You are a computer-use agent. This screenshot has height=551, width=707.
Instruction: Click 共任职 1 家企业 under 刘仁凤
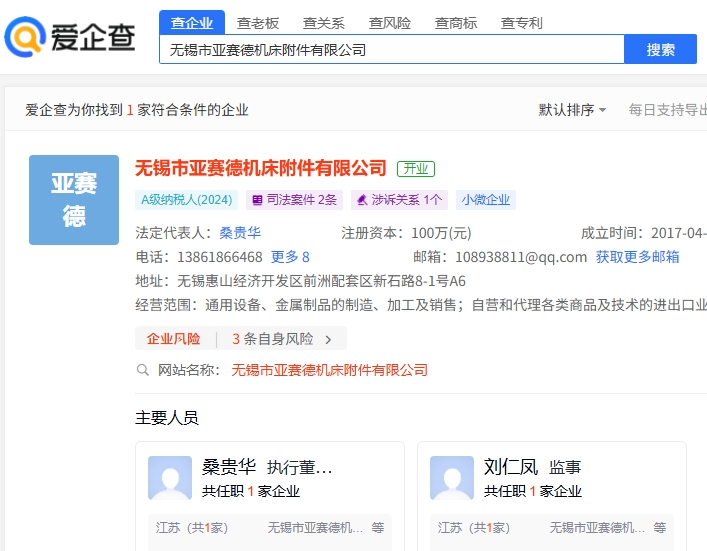tap(533, 491)
